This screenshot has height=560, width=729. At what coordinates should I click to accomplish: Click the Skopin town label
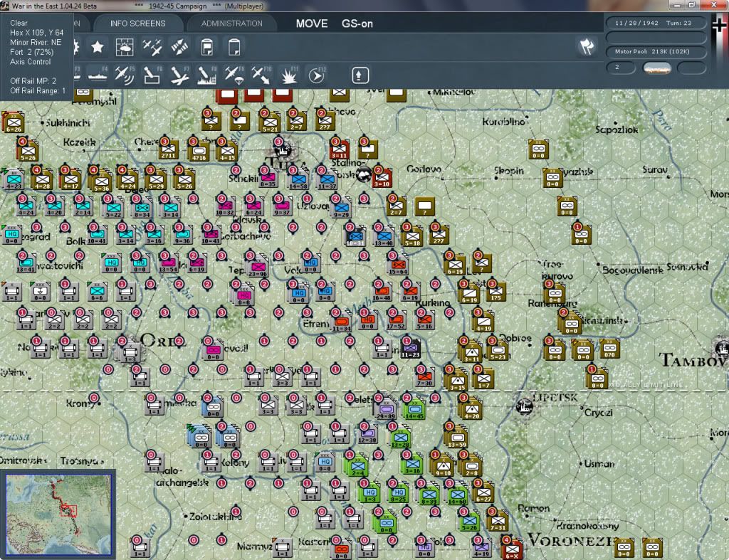[x=508, y=171]
